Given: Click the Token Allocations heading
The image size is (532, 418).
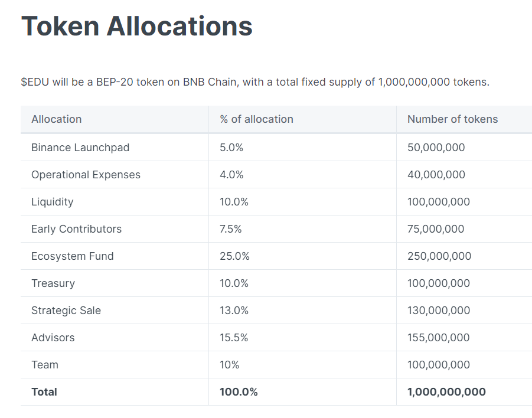Looking at the screenshot, I should [x=137, y=26].
